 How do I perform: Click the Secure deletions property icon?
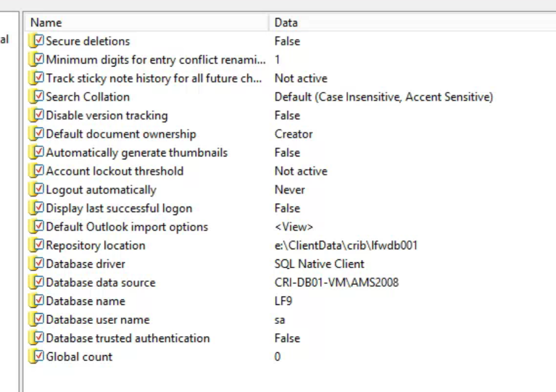point(36,41)
